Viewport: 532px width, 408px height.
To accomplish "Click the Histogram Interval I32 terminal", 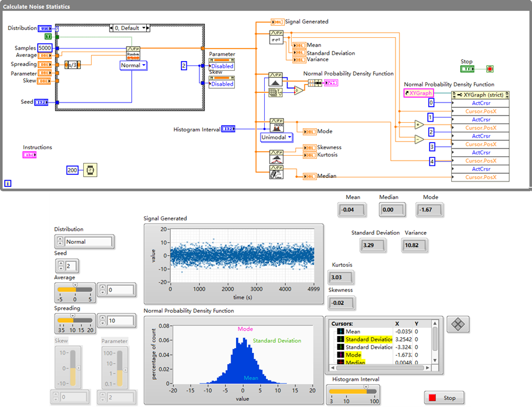I will click(228, 129).
